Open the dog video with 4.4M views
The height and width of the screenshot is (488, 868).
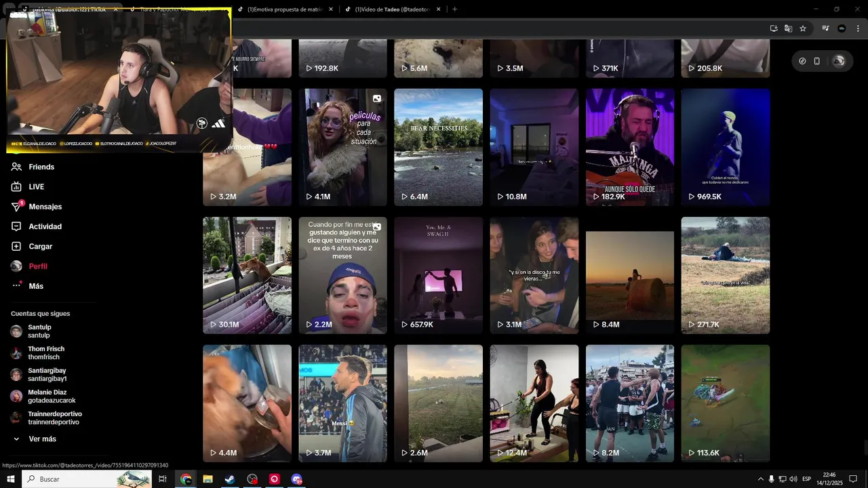click(x=248, y=403)
